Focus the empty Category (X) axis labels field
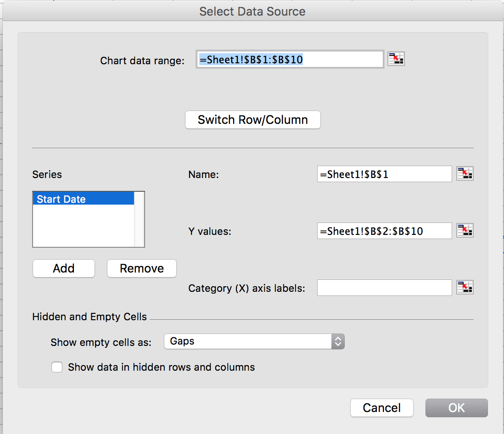This screenshot has width=504, height=434. tap(385, 288)
